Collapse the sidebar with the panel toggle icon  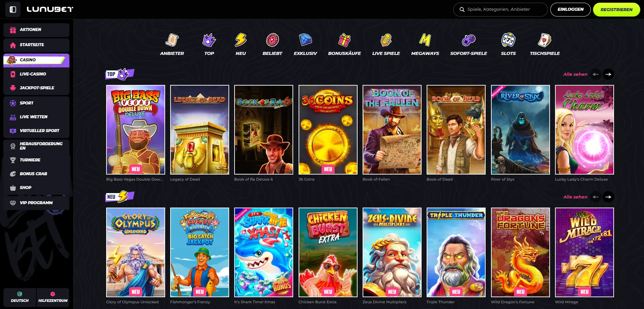[x=13, y=9]
